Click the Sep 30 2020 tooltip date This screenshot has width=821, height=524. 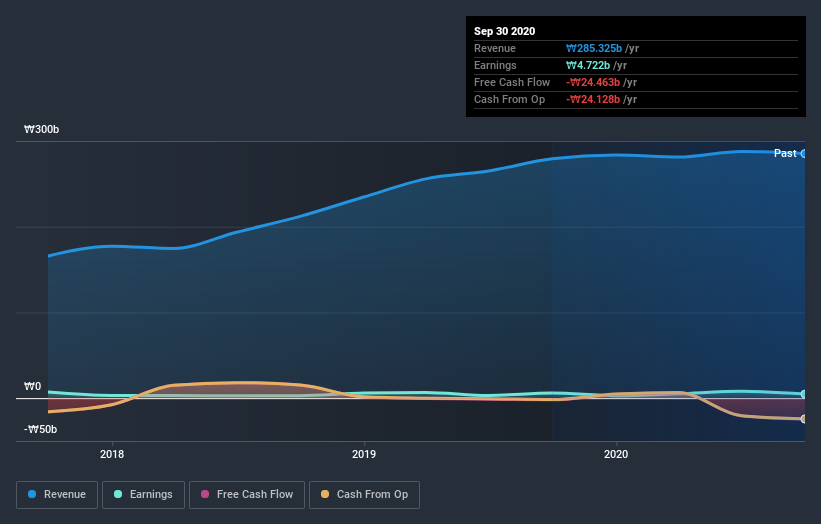(504, 31)
